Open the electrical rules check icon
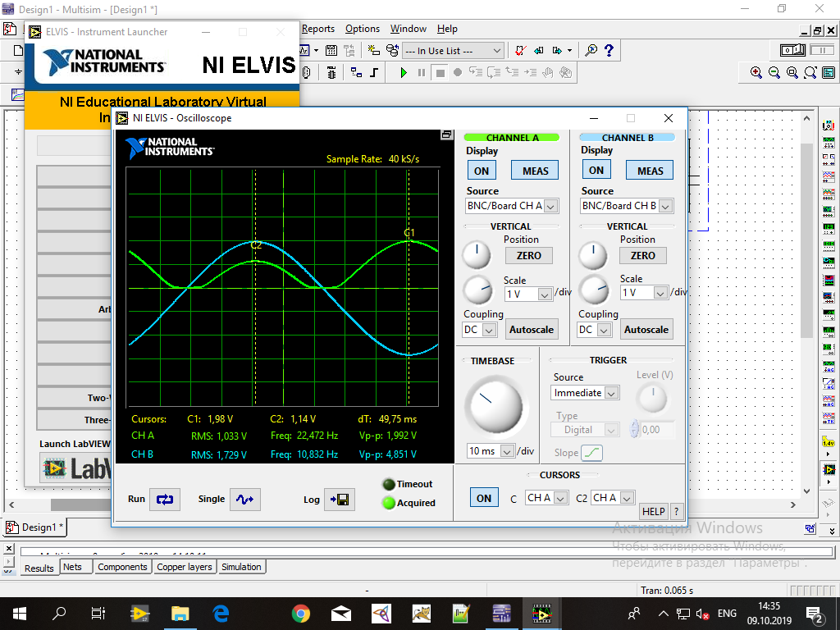Image resolution: width=840 pixels, height=630 pixels. [519, 50]
